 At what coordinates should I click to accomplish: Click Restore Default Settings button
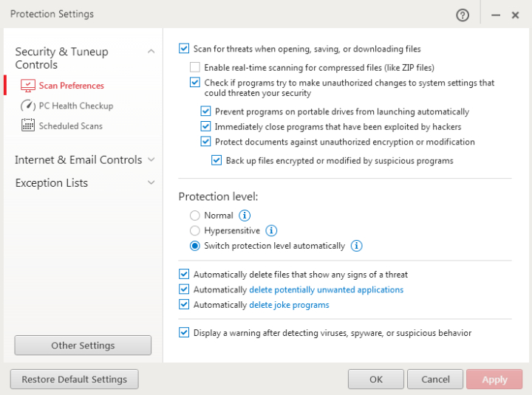[75, 379]
